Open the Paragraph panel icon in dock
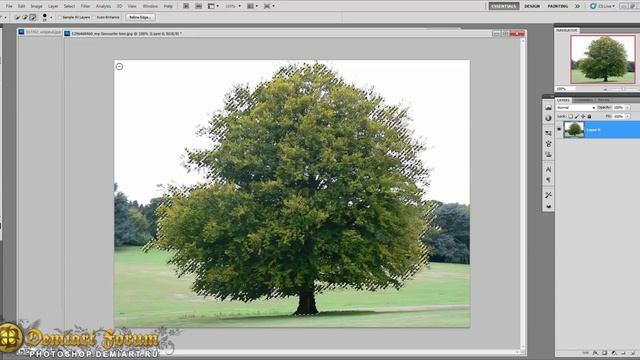The image size is (640, 360). (548, 180)
